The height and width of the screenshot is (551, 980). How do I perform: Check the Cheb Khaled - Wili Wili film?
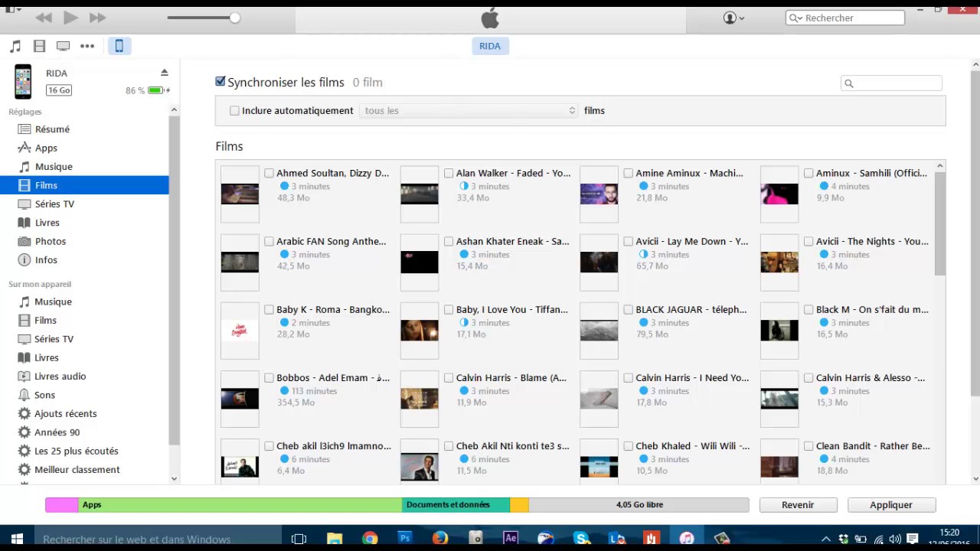[x=629, y=445]
